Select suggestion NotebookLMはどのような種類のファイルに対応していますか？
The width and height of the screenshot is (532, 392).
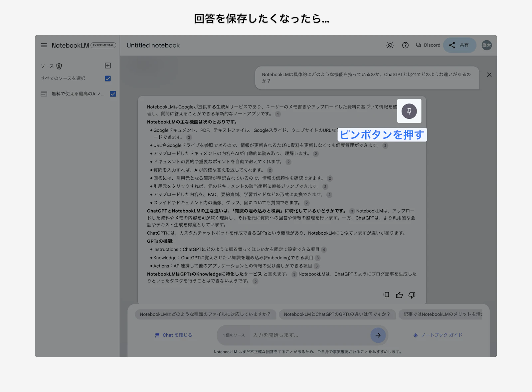click(205, 314)
